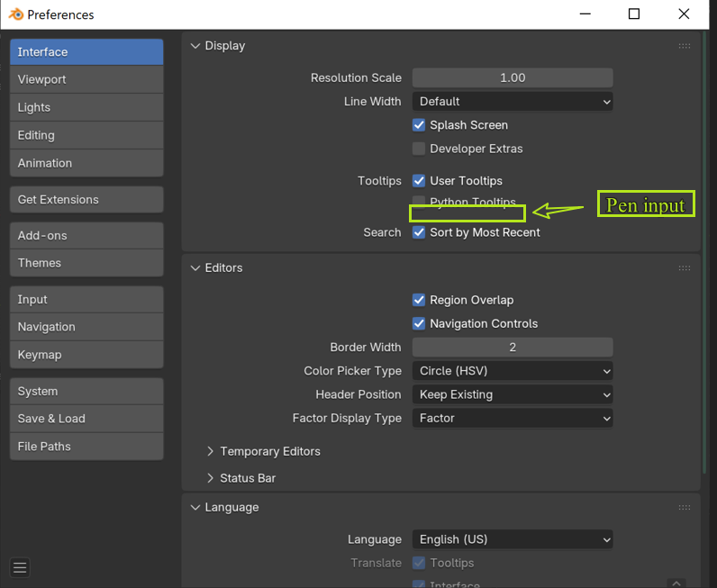Uncheck Sort by Most Recent
Screen dimensions: 717x588
click(x=419, y=232)
